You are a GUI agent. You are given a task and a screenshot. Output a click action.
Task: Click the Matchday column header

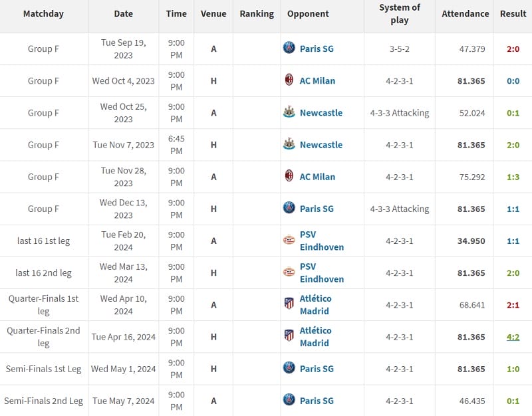tap(43, 14)
